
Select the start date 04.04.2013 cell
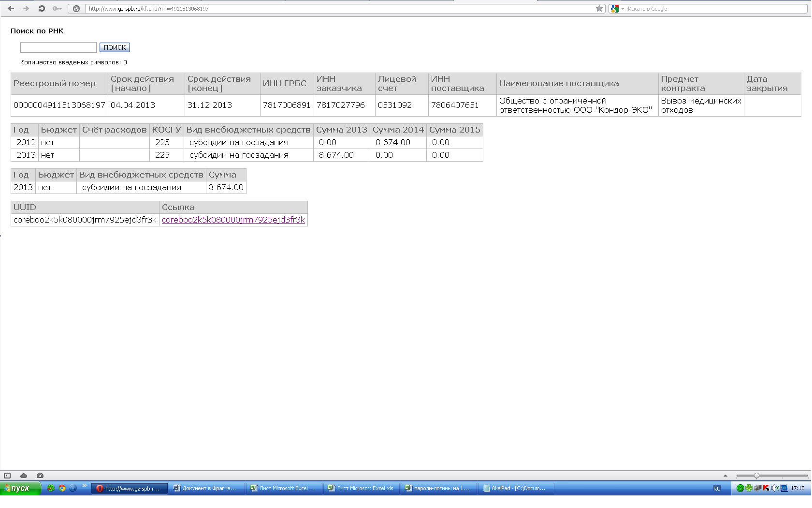pos(146,105)
